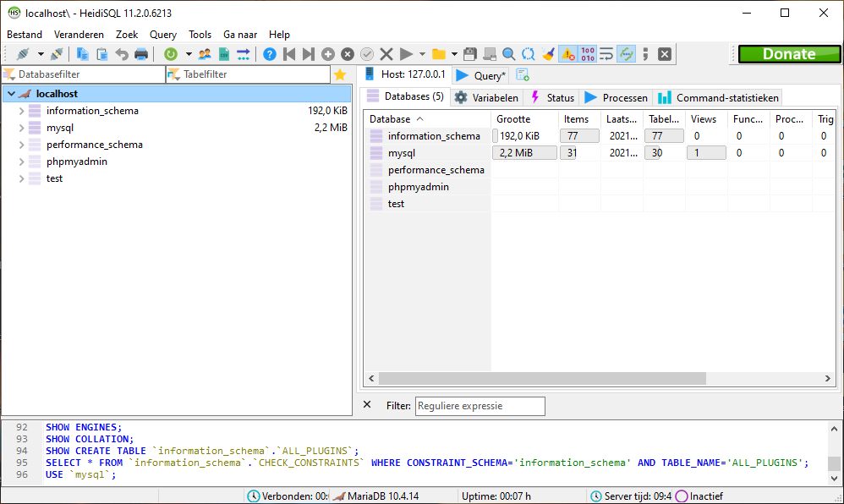Click the Load SQL file folder icon

[x=439, y=54]
